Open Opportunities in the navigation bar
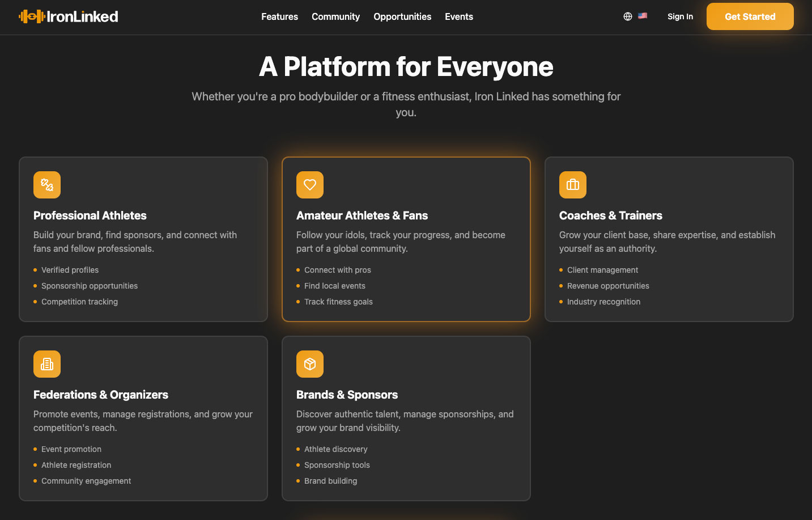The height and width of the screenshot is (520, 812). point(402,16)
